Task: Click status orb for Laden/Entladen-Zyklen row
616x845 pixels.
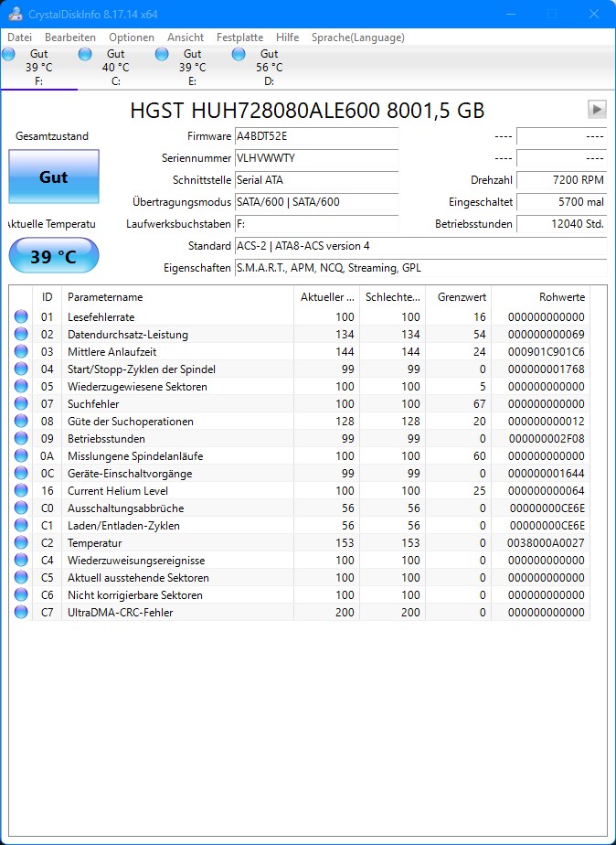Action: click(21, 526)
